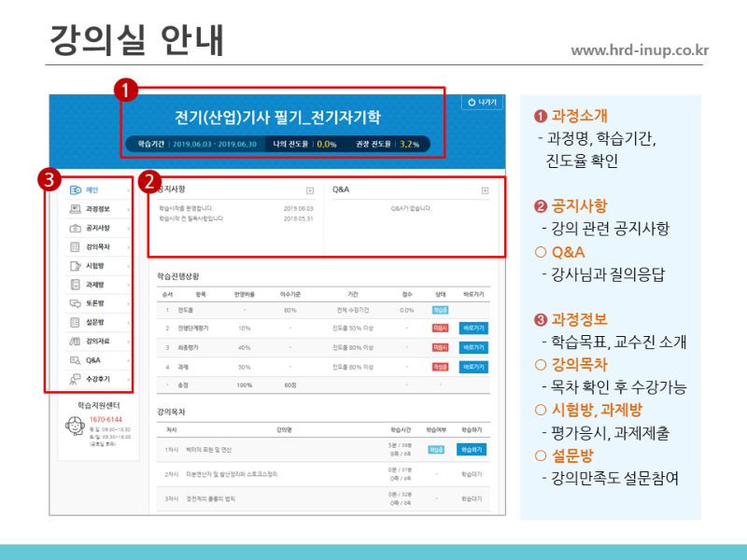The image size is (747, 560).
Task: Click the 총점 100% cell
Action: pos(245,385)
